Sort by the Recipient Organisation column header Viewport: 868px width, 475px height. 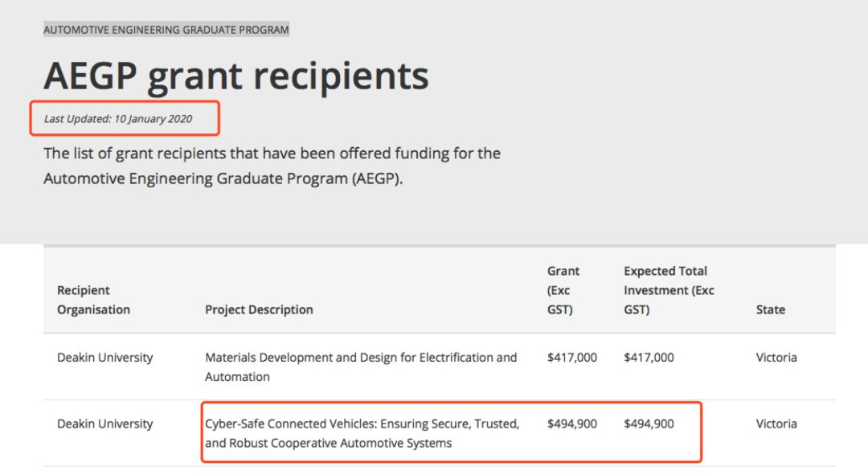point(93,300)
